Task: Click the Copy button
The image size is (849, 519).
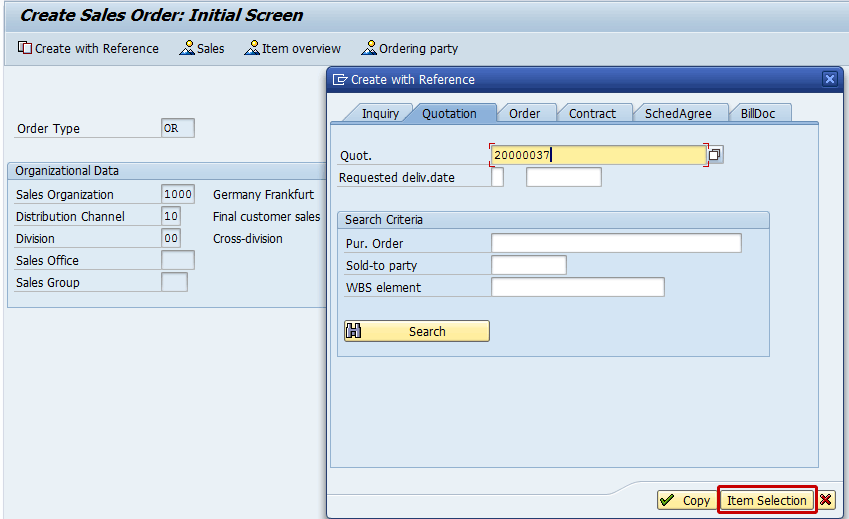Action: (x=687, y=500)
